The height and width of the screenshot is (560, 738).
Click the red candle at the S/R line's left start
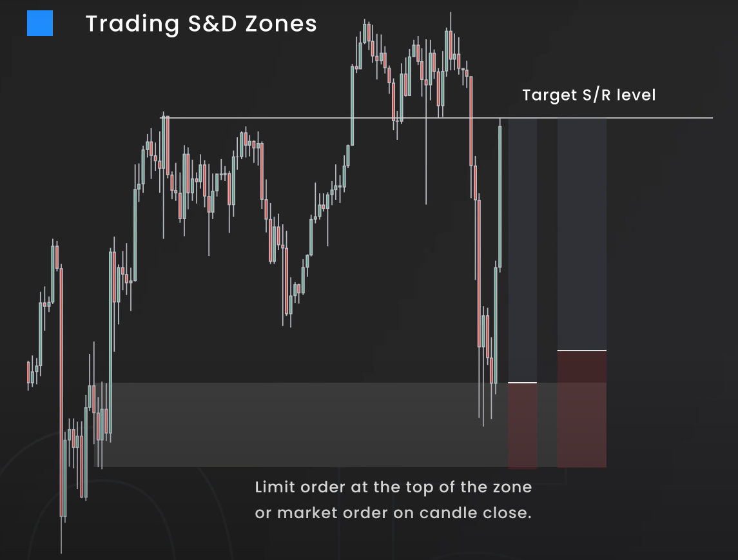pyautogui.click(x=167, y=145)
